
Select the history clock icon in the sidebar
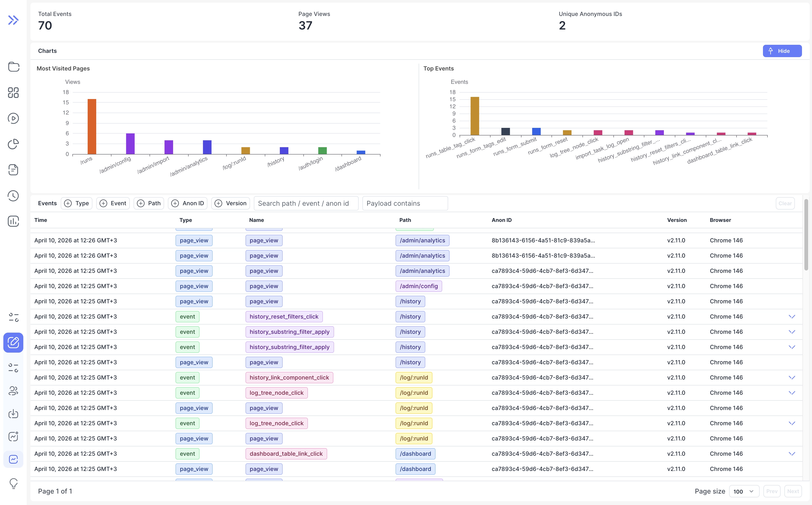(x=13, y=196)
